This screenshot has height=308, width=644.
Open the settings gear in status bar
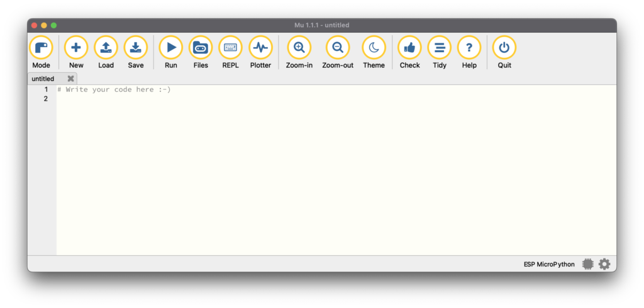pyautogui.click(x=604, y=264)
